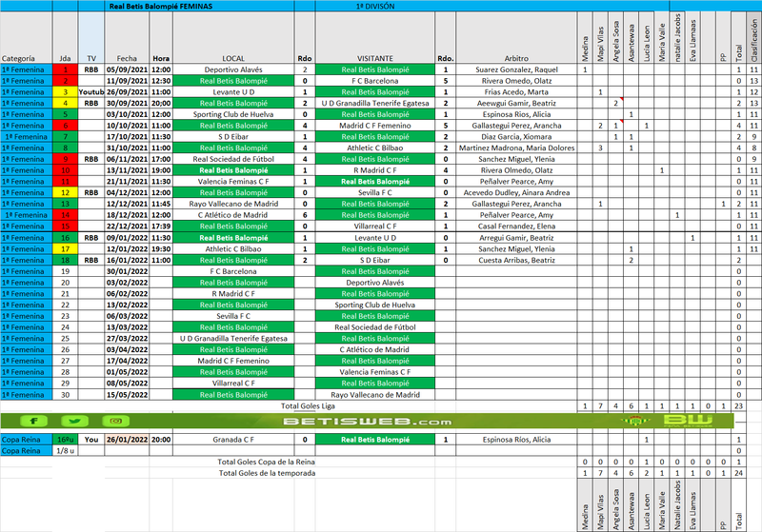Click the 'R Madrid C F' visitor cell on 13/11/2021
Viewport: 762px width, 532px height.
pos(375,170)
